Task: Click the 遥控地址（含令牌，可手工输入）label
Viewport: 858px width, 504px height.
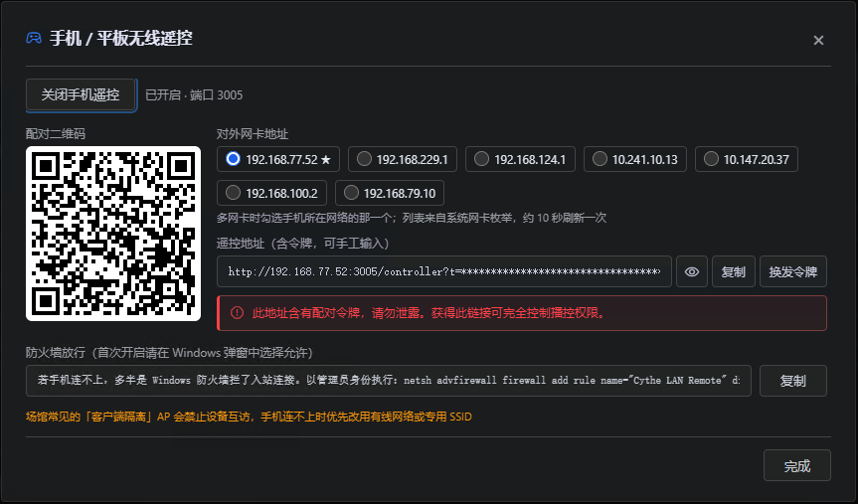Action: tap(302, 244)
